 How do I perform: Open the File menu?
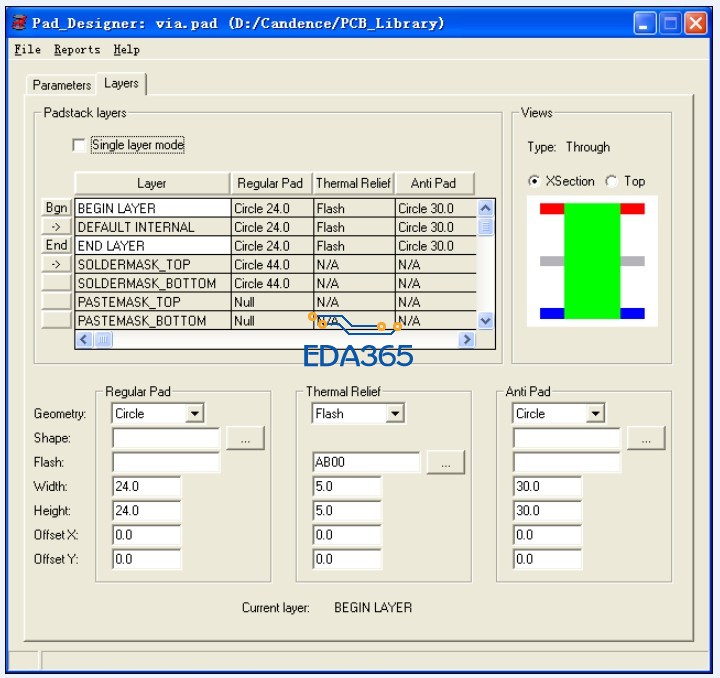click(27, 50)
